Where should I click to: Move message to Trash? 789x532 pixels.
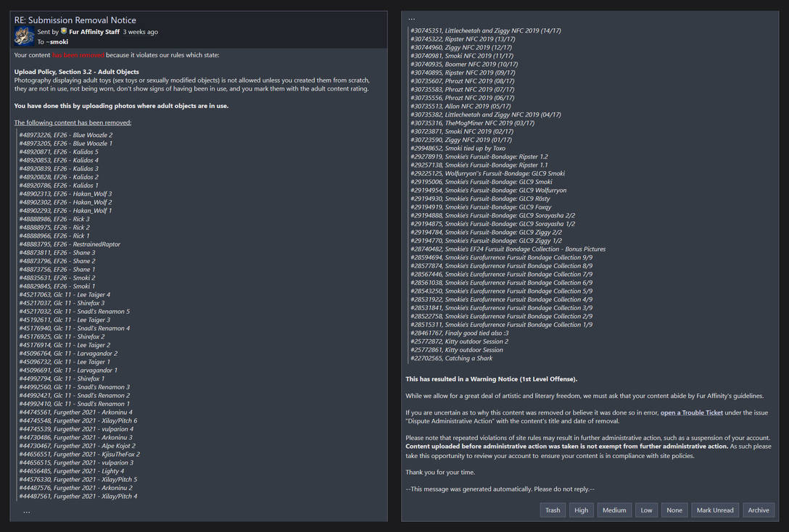553,510
